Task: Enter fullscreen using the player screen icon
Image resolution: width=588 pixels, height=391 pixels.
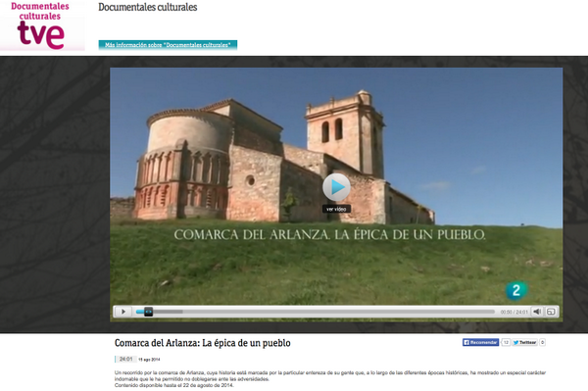Action: click(x=551, y=312)
